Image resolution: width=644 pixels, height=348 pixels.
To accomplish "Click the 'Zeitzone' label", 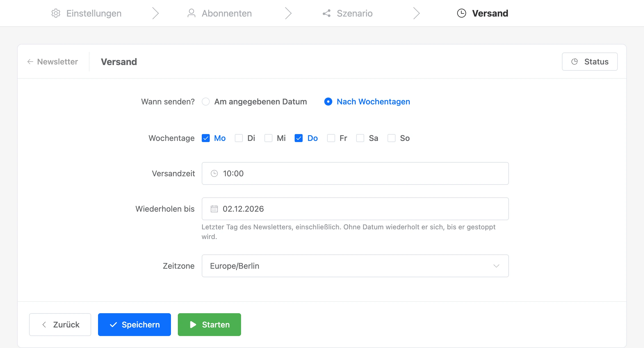I will pos(179,266).
